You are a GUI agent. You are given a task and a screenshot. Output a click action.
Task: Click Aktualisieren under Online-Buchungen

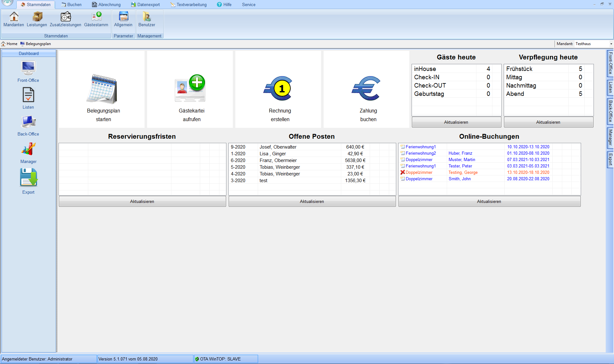(489, 202)
